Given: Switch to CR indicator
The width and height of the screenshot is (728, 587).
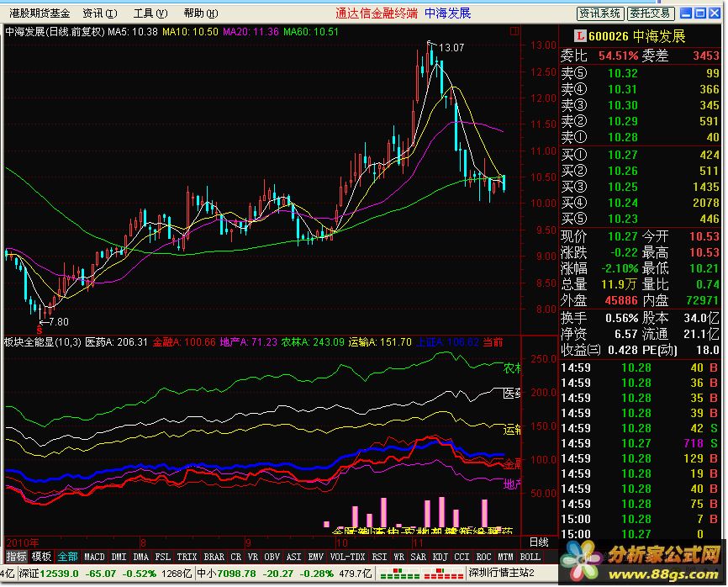Looking at the screenshot, I should pyautogui.click(x=236, y=557).
